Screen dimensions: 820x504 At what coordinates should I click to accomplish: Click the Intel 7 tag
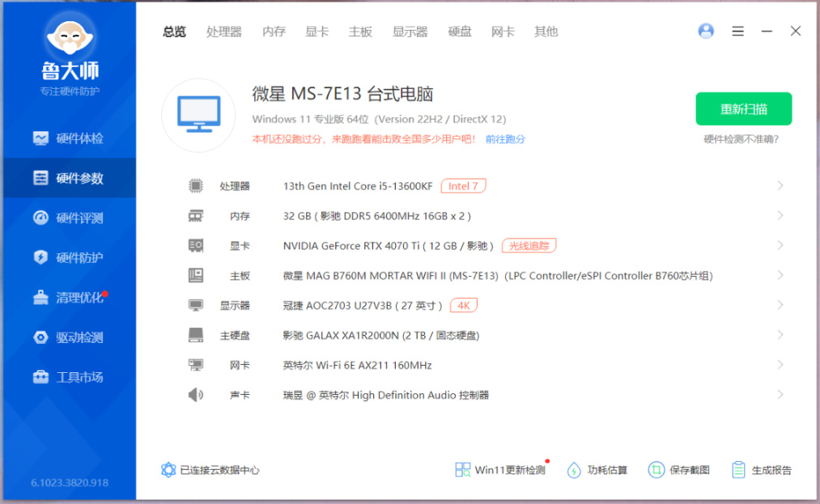pos(463,185)
